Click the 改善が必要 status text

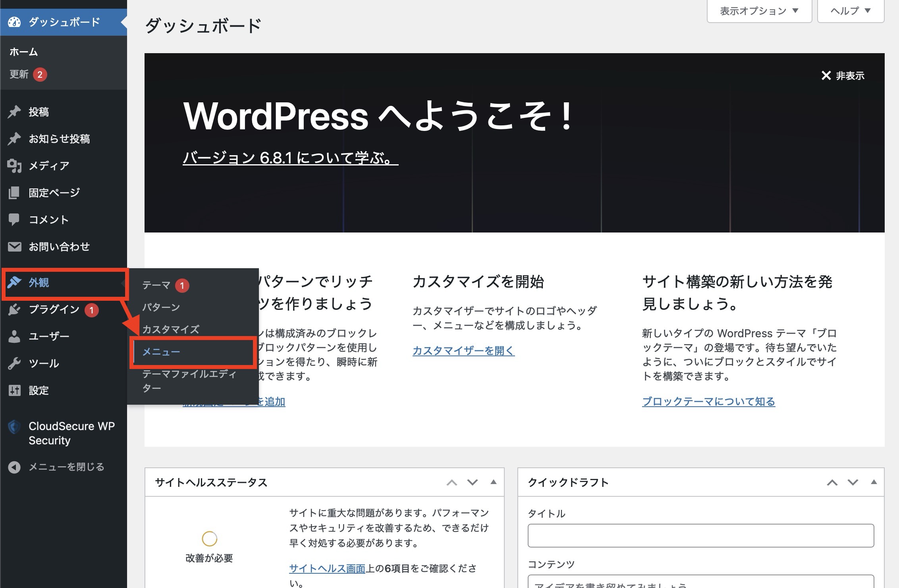209,558
